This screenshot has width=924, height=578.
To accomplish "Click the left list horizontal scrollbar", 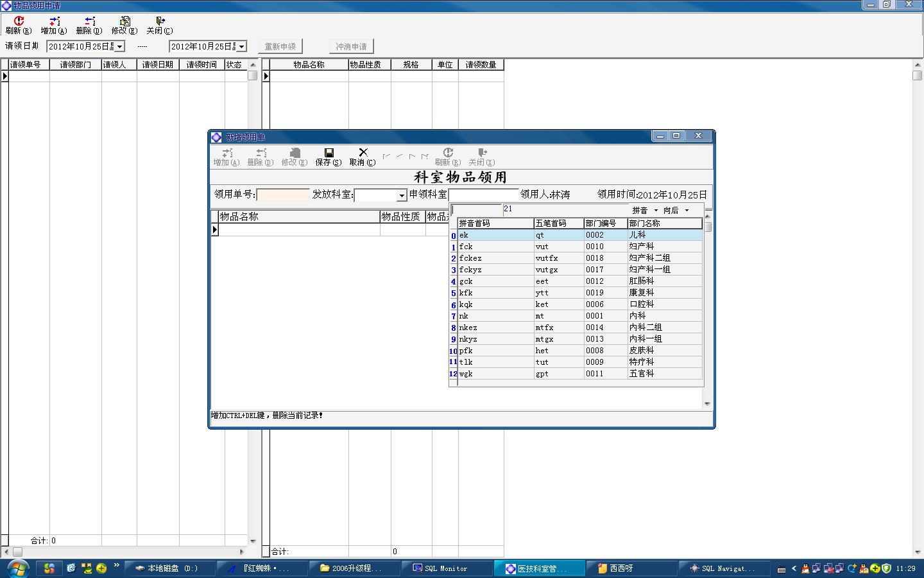I will point(124,552).
